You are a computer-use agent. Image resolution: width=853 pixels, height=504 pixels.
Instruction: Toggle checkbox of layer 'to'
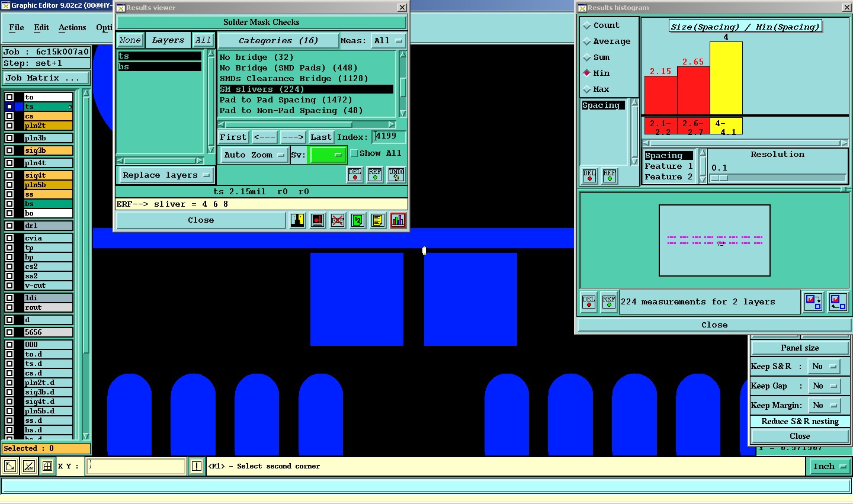pyautogui.click(x=9, y=97)
